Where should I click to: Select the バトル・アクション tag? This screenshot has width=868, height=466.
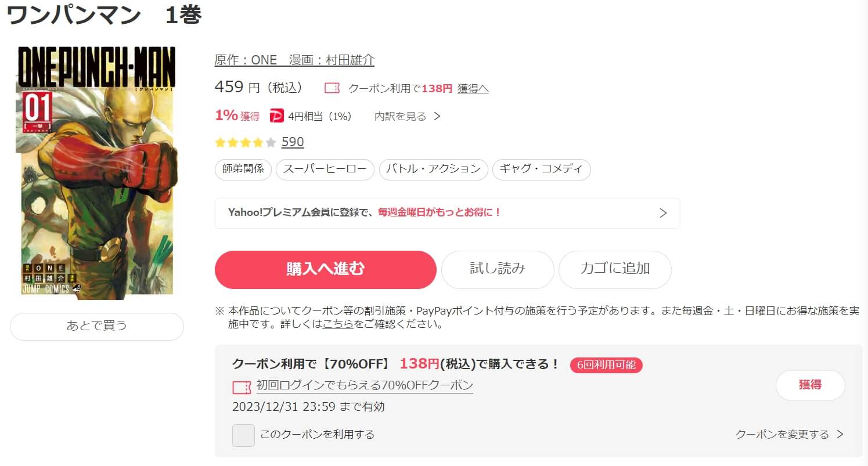(x=434, y=169)
